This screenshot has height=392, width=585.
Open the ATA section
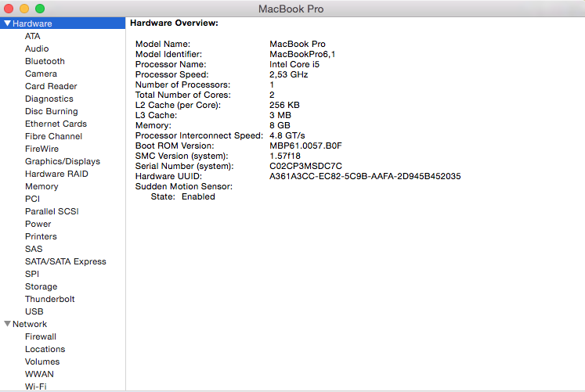(x=32, y=36)
